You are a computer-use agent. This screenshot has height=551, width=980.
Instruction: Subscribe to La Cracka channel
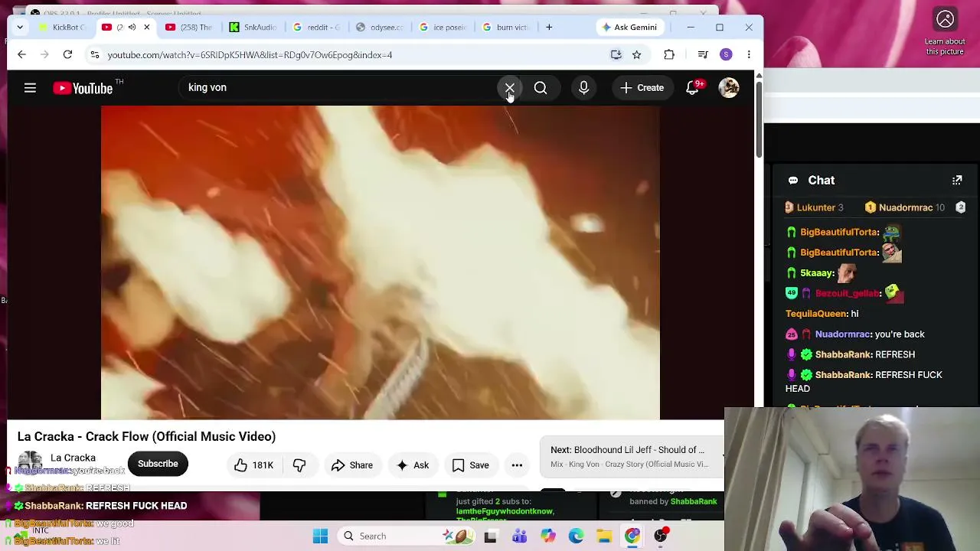(158, 464)
